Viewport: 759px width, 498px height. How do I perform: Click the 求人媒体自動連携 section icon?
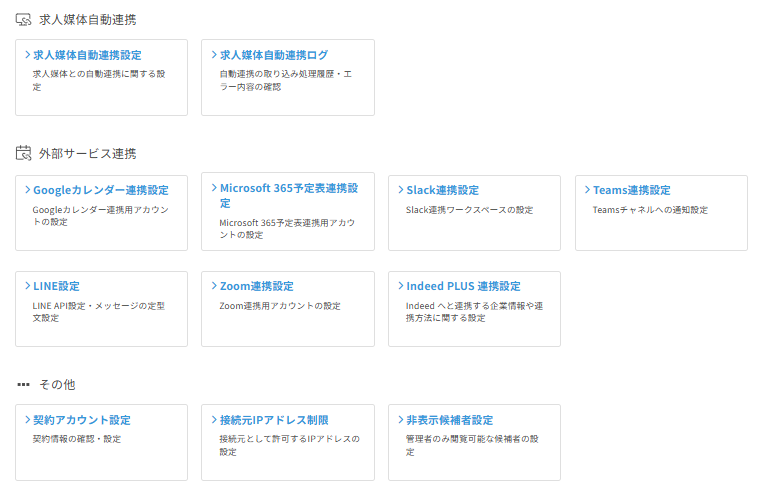pyautogui.click(x=24, y=19)
